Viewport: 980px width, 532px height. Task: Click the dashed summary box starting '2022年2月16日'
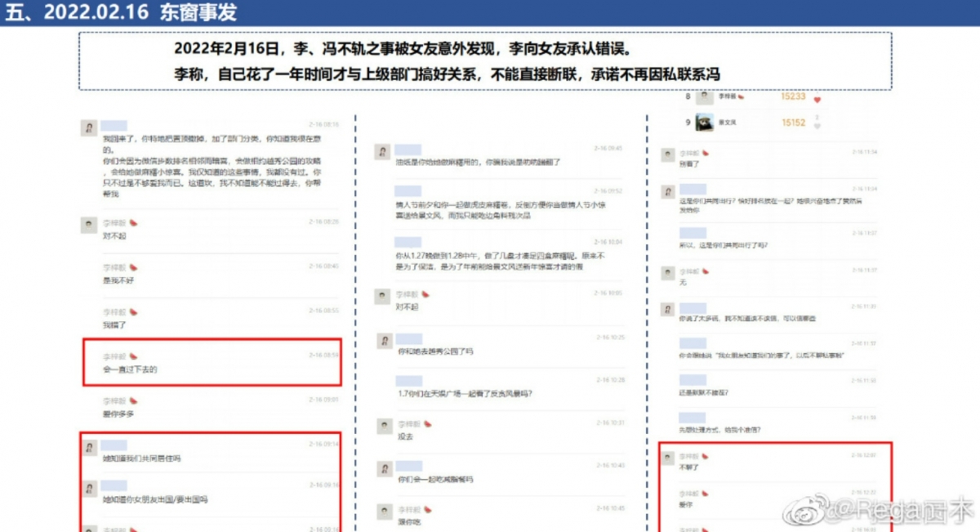pyautogui.click(x=484, y=61)
